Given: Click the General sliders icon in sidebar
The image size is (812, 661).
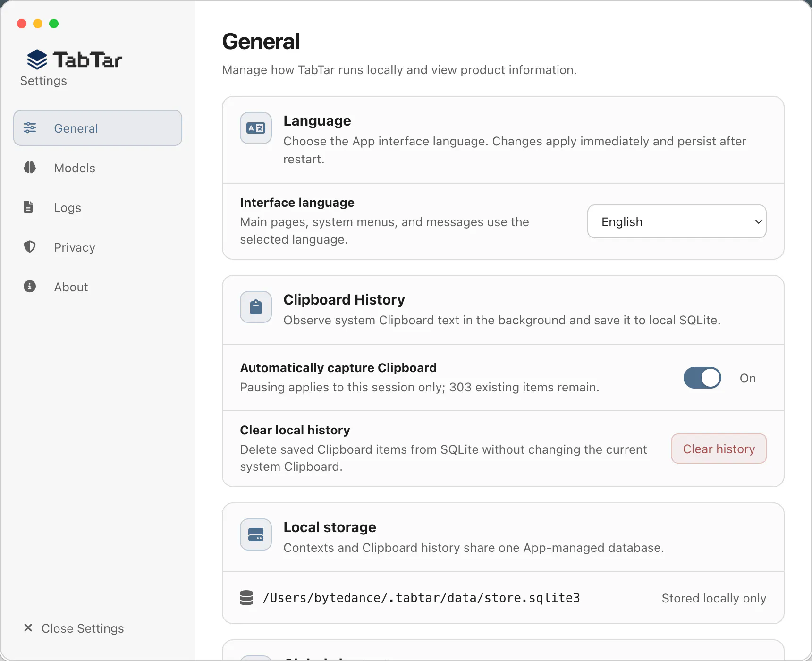Looking at the screenshot, I should tap(30, 127).
